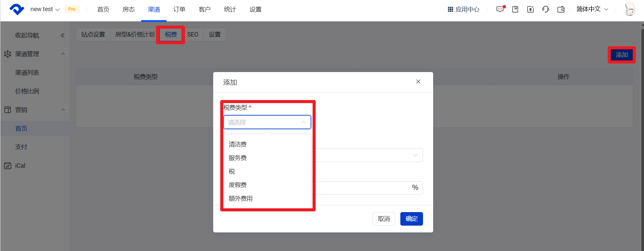Click the 渠道管理 nodes icon
644x251 pixels.
[x=7, y=54]
